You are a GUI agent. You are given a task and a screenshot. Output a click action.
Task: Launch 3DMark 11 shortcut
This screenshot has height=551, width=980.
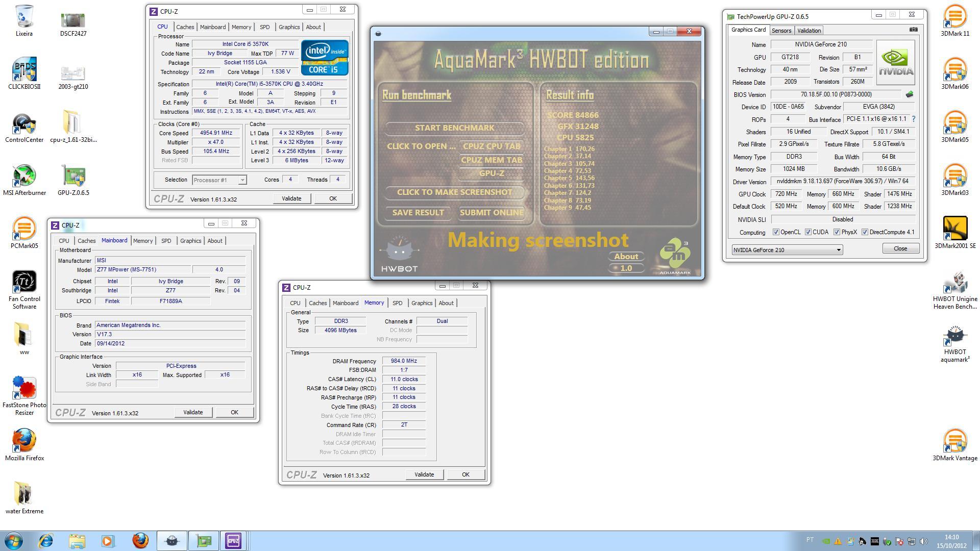tap(955, 20)
